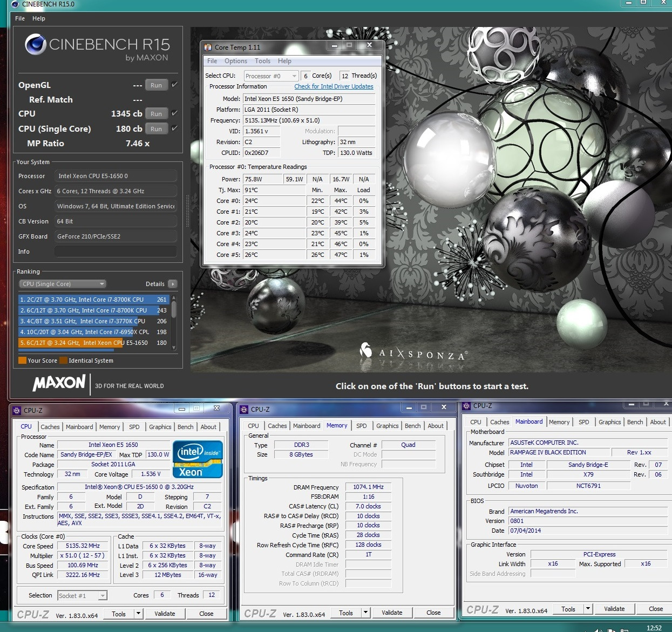
Task: Switch to SPD tab in left CPU-Z
Action: 134,427
